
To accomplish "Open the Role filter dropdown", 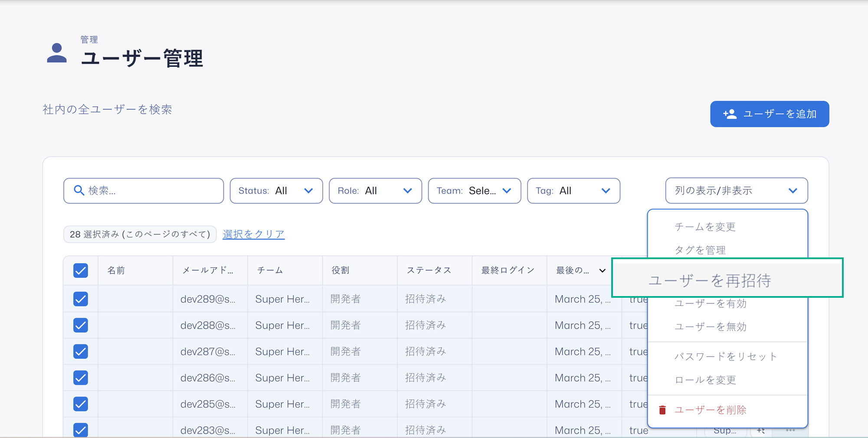I will coord(375,191).
